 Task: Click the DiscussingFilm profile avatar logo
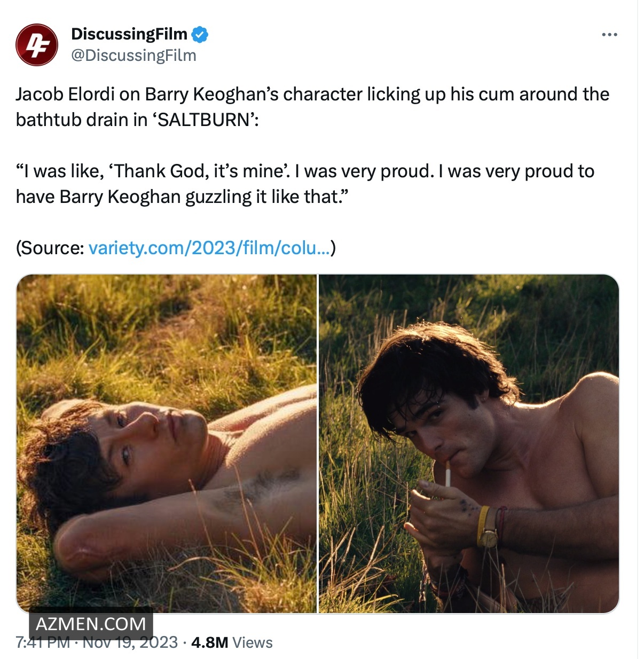click(x=36, y=45)
